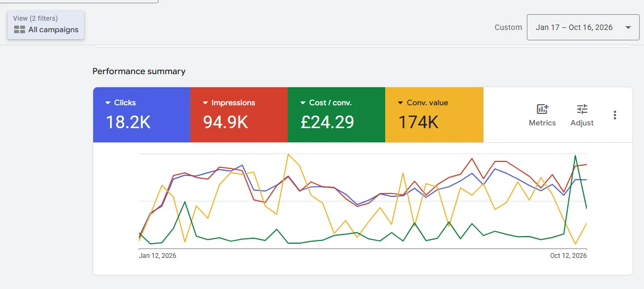Screen dimensions: 644x289
Task: Open the three-dot more options menu
Action: [615, 115]
